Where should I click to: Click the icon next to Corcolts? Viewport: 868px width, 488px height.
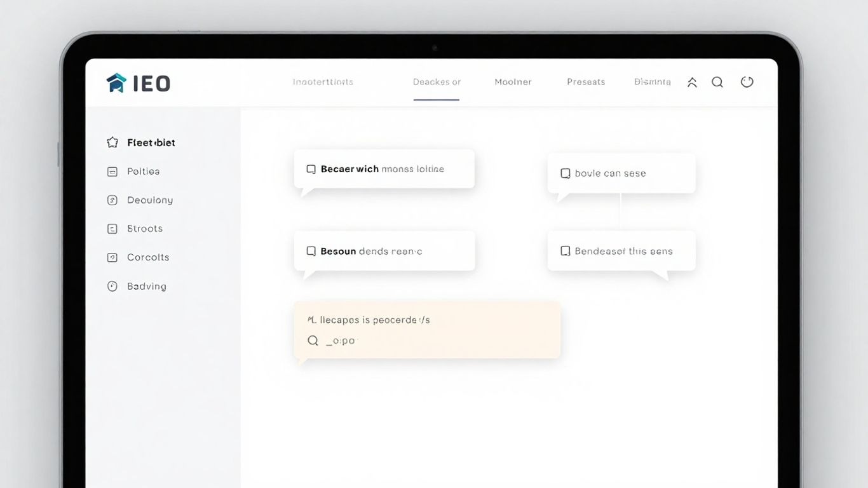pyautogui.click(x=112, y=257)
